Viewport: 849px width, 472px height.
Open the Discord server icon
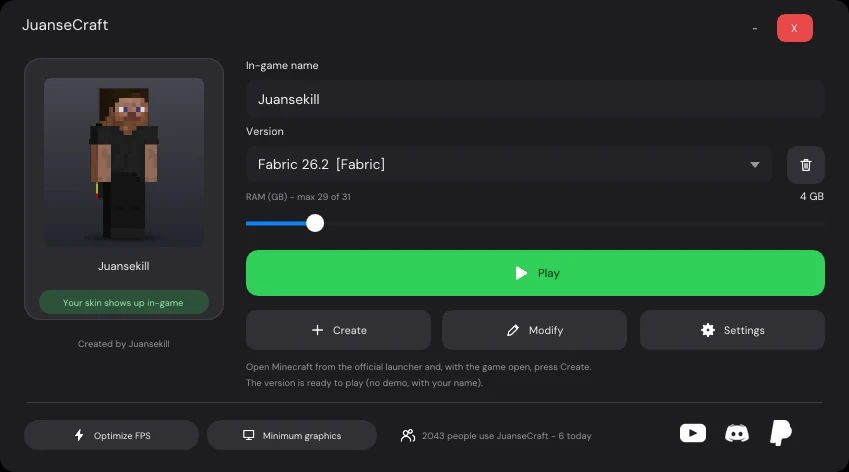(737, 433)
